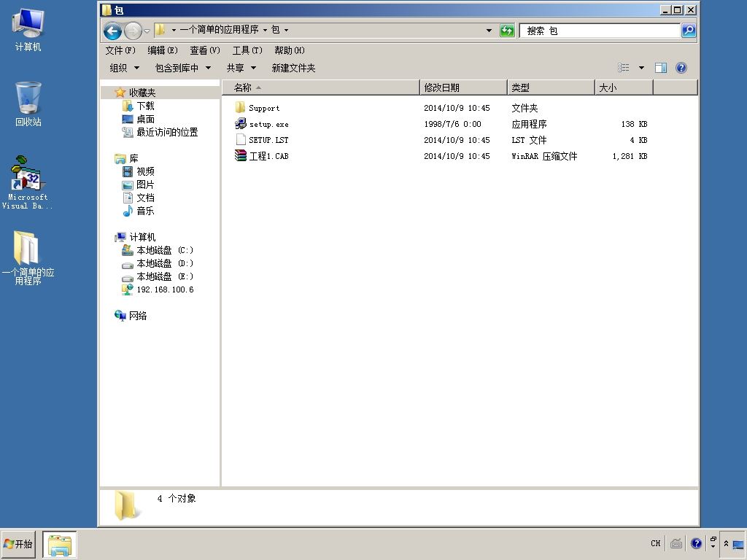
Task: Click 新建文件夹 button
Action: (x=293, y=68)
